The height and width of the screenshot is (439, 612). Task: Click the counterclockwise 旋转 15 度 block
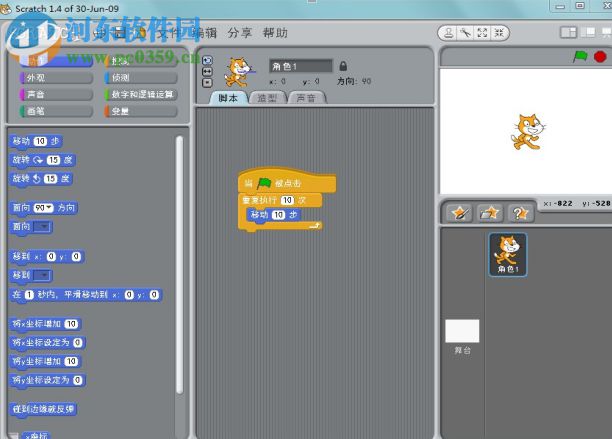pos(41,179)
